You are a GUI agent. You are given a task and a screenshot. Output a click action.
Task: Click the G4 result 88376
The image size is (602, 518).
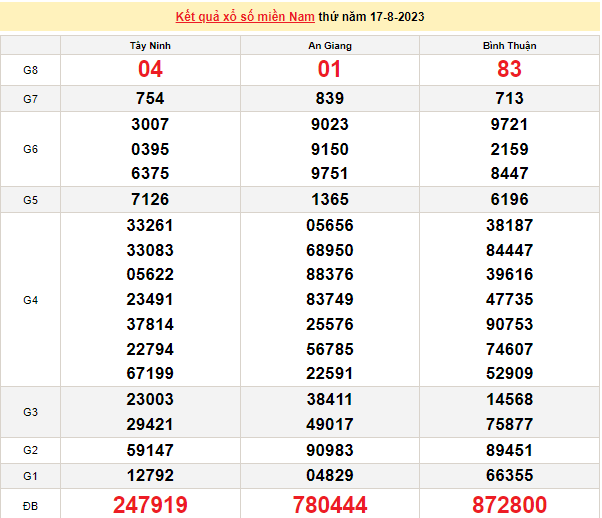tap(329, 274)
